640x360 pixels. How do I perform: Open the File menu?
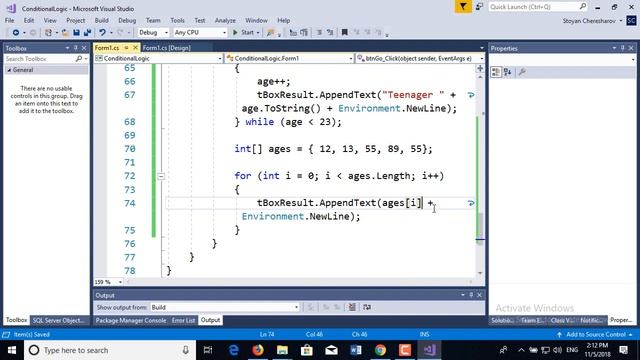click(x=9, y=20)
